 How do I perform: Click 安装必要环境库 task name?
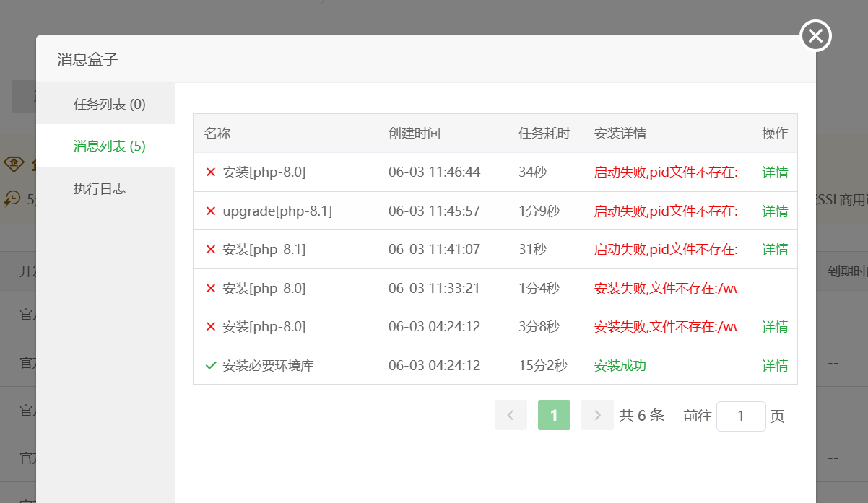tap(268, 366)
